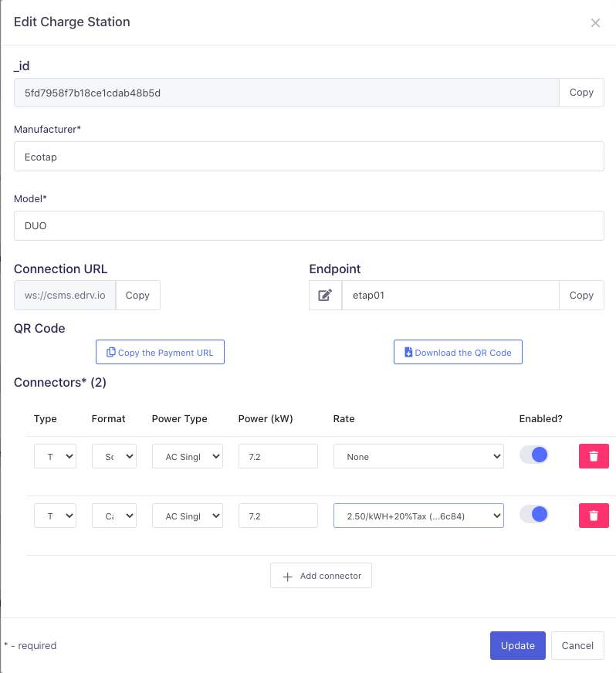Image resolution: width=616 pixels, height=673 pixels.
Task: Close the Edit Charge Station dialog
Action: 595,22
